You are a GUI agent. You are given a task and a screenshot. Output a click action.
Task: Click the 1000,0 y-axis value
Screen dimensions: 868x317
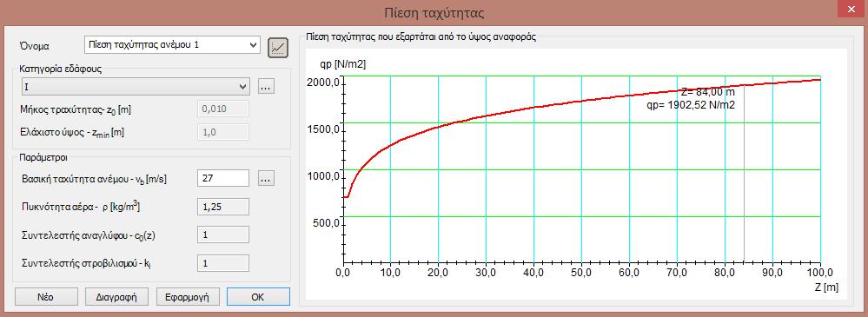click(x=322, y=177)
